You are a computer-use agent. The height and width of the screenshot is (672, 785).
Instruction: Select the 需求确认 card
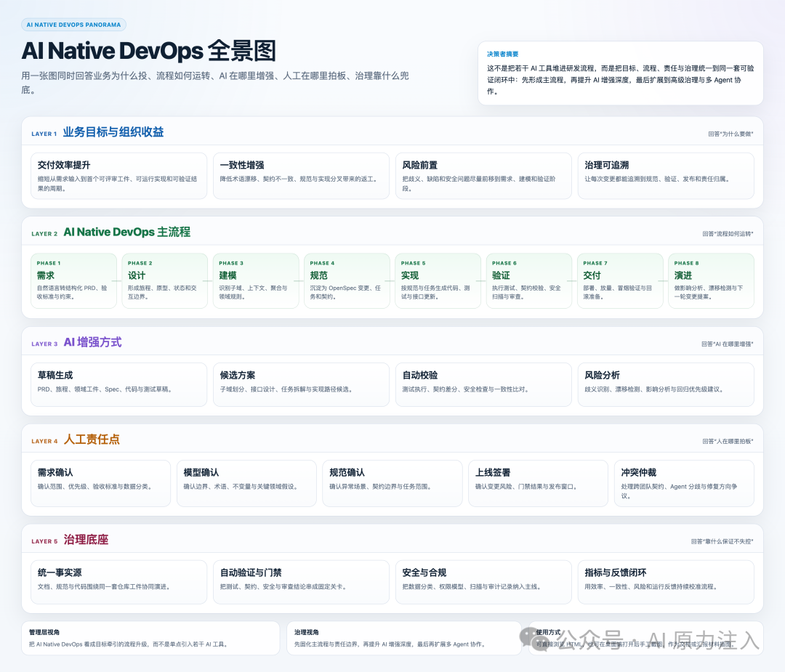(x=100, y=483)
